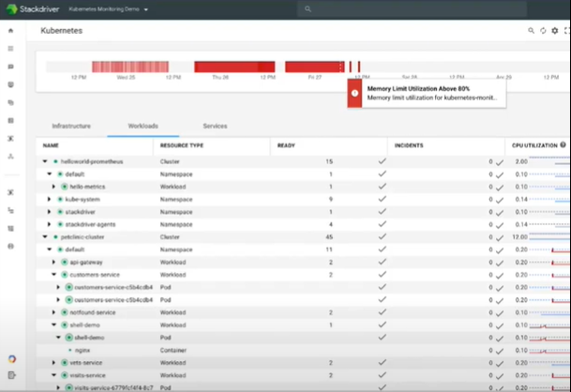Switch to the Workloads tab
This screenshot has height=392, width=571.
tap(143, 126)
